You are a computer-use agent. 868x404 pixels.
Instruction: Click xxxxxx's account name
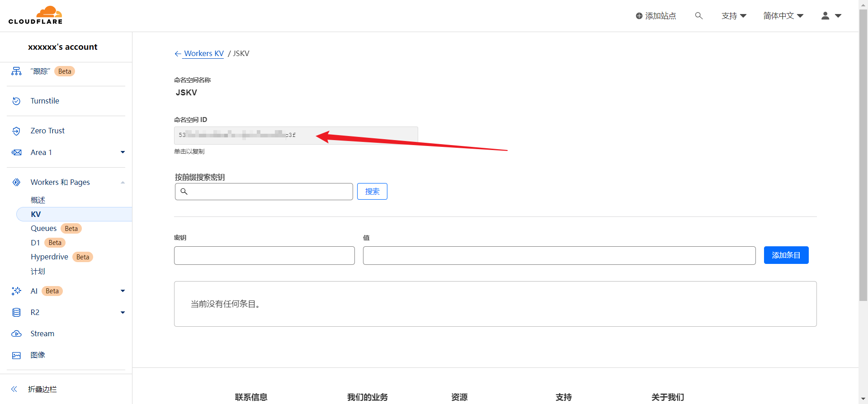(x=63, y=47)
